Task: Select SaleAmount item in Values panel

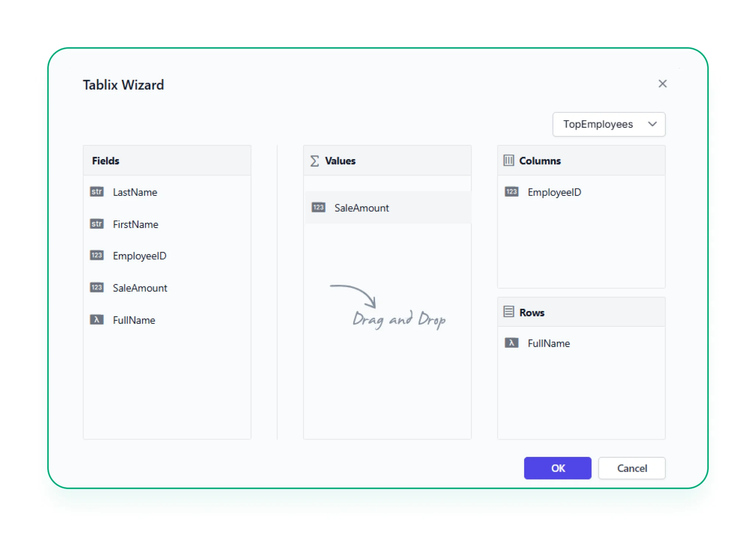Action: pyautogui.click(x=362, y=208)
